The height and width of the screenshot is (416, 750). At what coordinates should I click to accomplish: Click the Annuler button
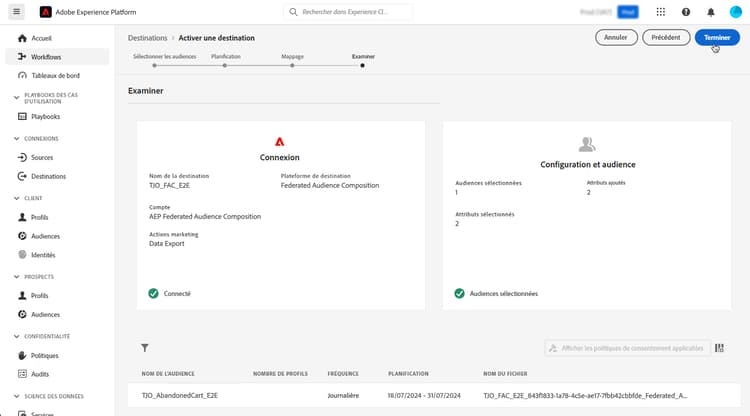click(x=616, y=37)
